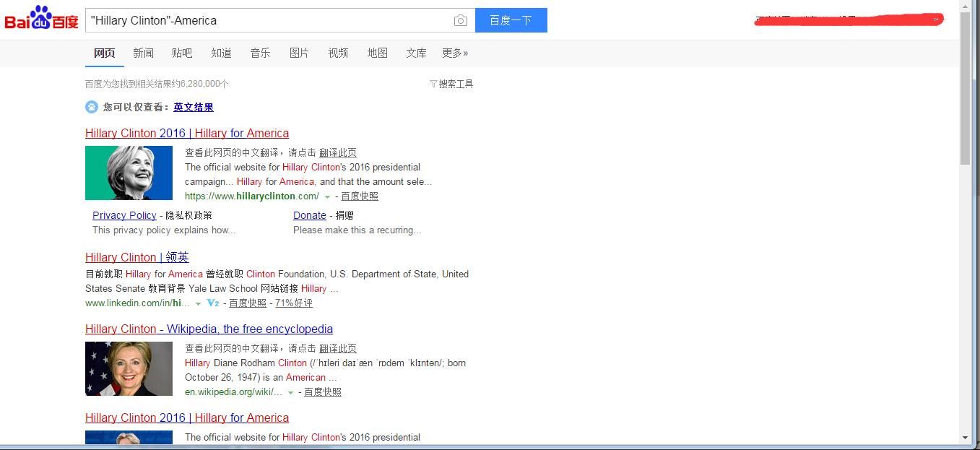
Task: Click the 百度一下 search button
Action: point(511,20)
